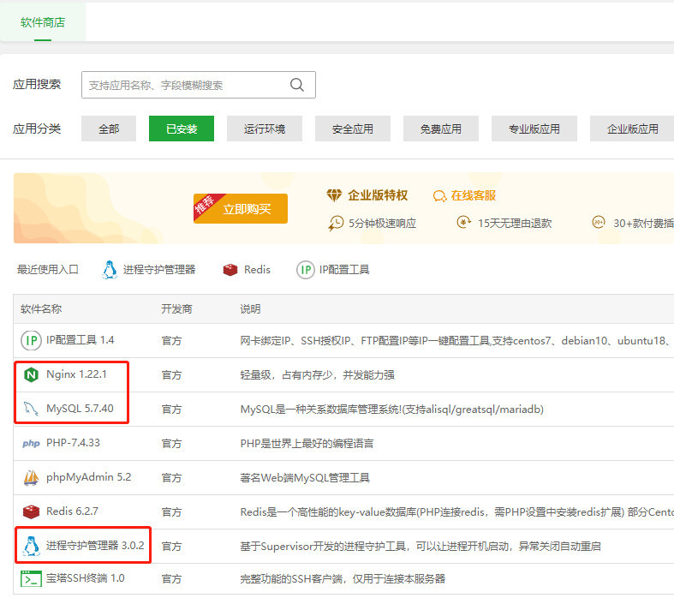Click the search magnifier icon

tap(297, 85)
